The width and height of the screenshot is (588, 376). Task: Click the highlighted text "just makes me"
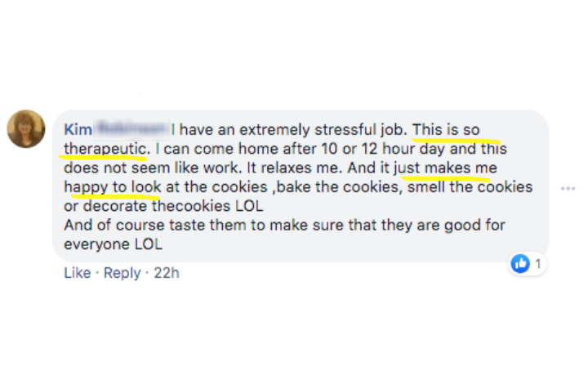(444, 168)
